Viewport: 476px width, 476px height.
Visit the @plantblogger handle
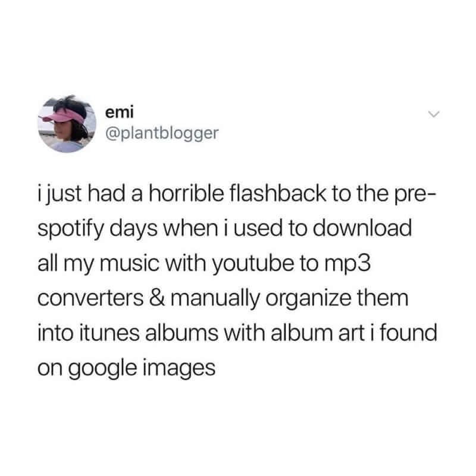pyautogui.click(x=162, y=133)
